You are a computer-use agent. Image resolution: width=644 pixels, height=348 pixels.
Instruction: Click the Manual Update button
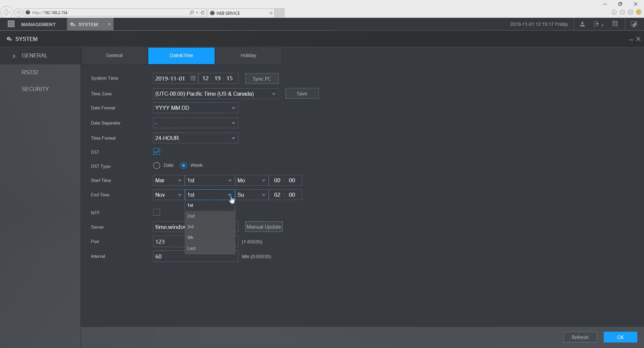[264, 227]
